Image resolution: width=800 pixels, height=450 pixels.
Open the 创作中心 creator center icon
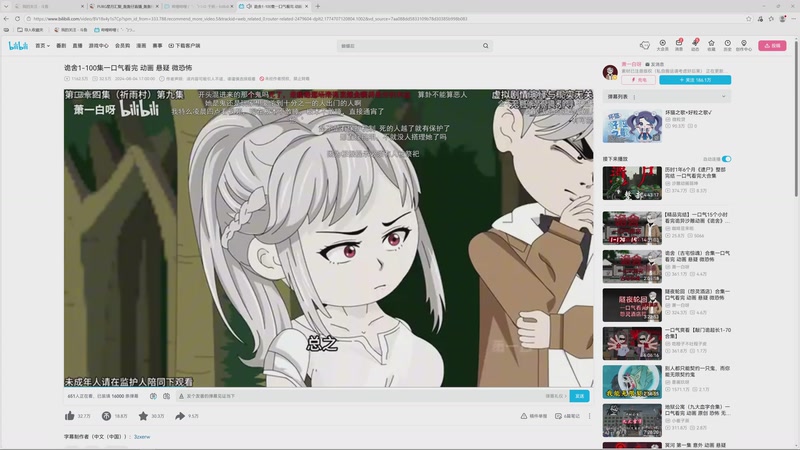tap(744, 45)
